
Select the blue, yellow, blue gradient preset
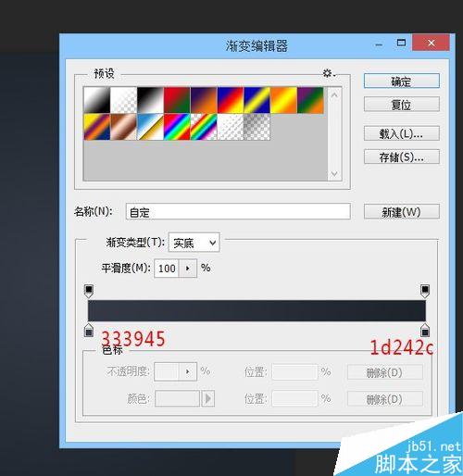point(257,100)
